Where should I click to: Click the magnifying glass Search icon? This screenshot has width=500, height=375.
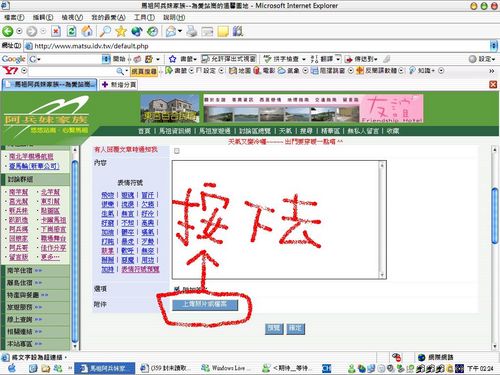coord(105,31)
